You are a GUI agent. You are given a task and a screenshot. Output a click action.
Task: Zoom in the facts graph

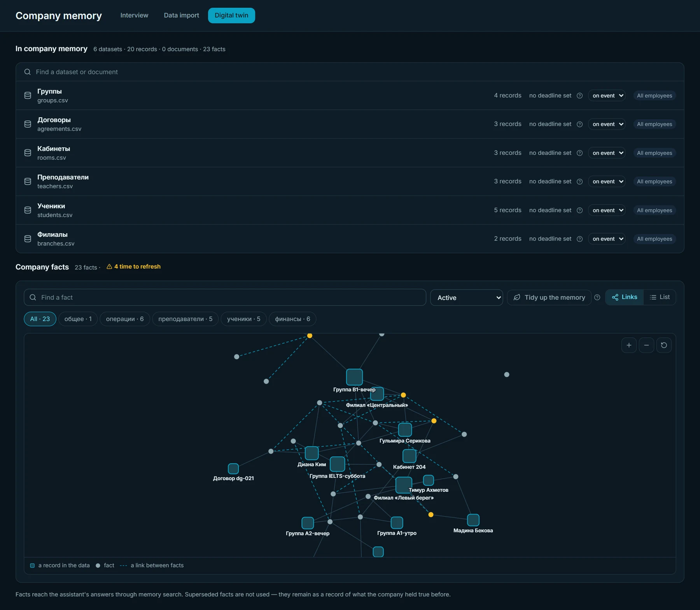click(629, 345)
